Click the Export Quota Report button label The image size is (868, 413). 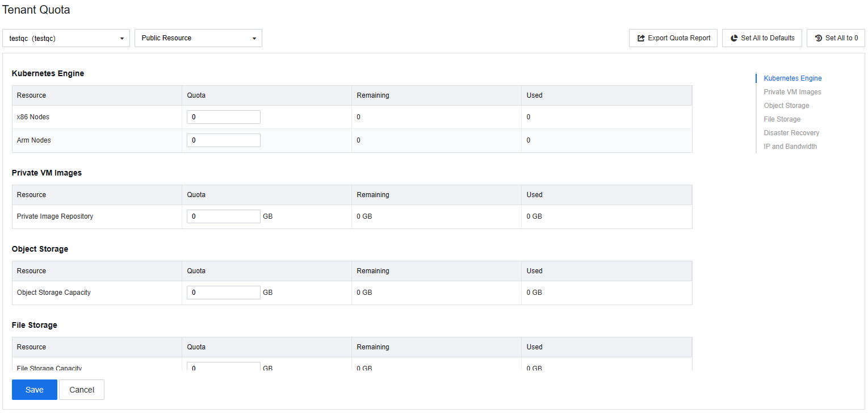click(679, 38)
